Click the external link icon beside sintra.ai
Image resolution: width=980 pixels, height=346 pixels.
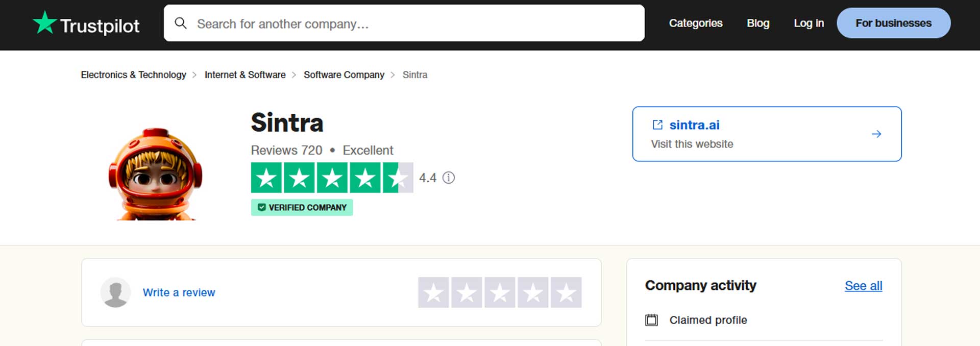pyautogui.click(x=657, y=125)
